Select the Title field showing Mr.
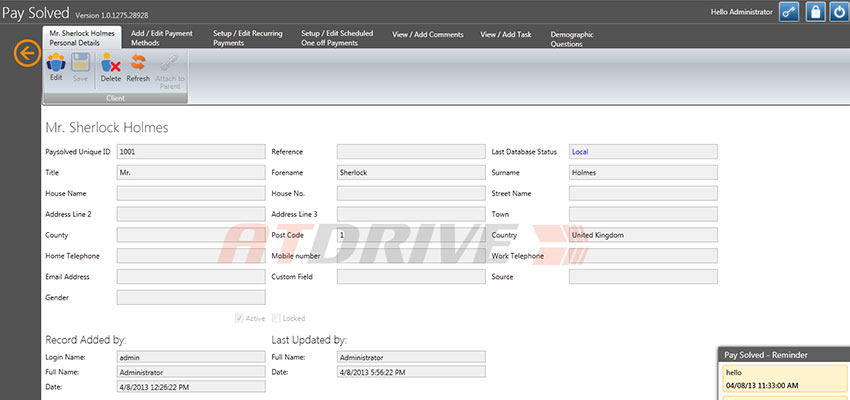 click(x=191, y=172)
